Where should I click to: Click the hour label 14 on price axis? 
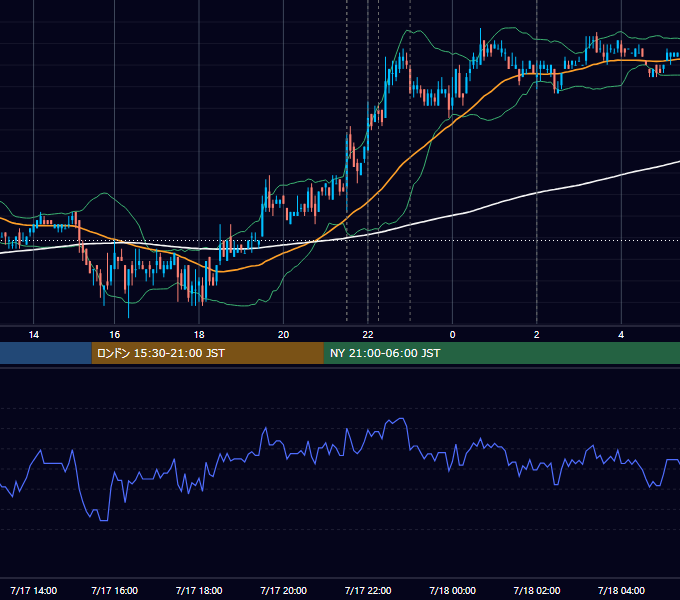[x=33, y=335]
